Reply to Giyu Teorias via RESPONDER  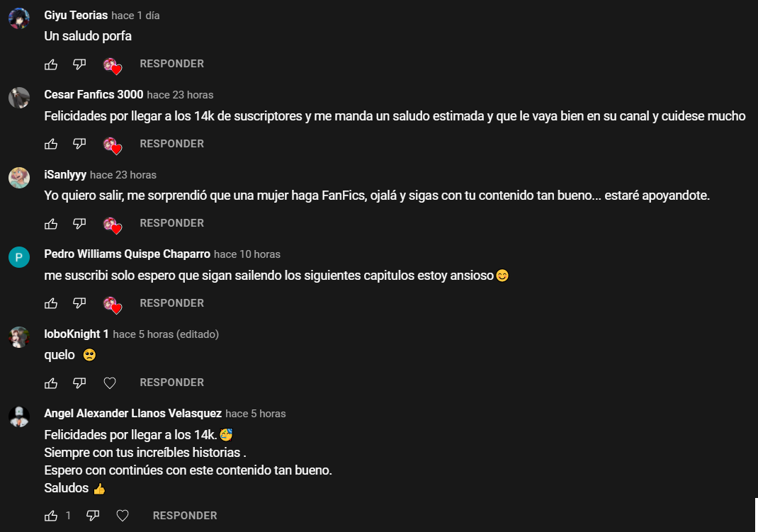(x=171, y=64)
